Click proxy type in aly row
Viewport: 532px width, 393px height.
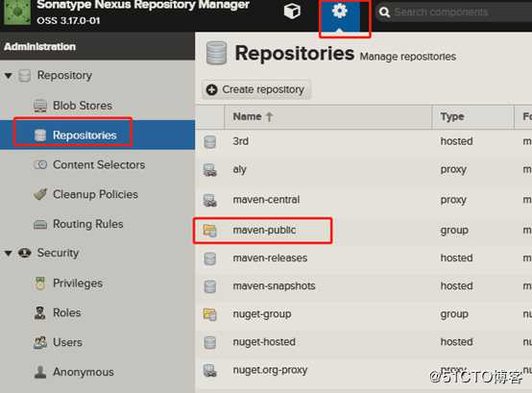click(x=453, y=170)
